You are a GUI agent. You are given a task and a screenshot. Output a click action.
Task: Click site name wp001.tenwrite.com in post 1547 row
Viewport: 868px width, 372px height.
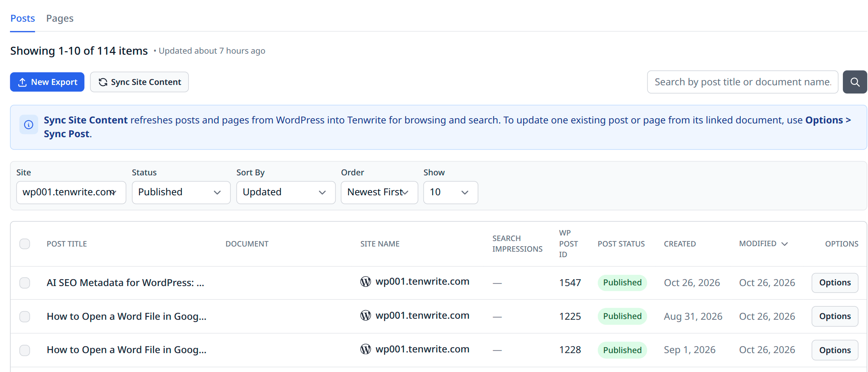[422, 282]
